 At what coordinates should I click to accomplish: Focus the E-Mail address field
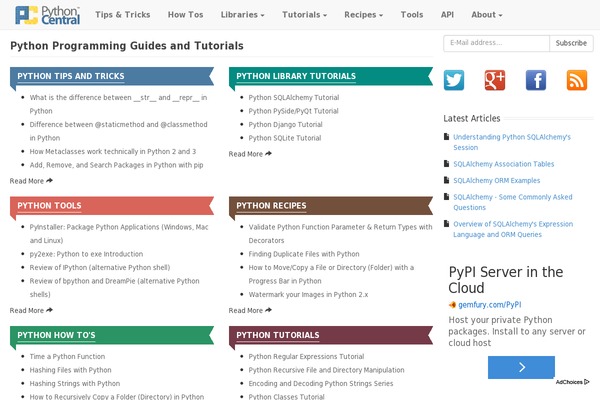tap(496, 43)
